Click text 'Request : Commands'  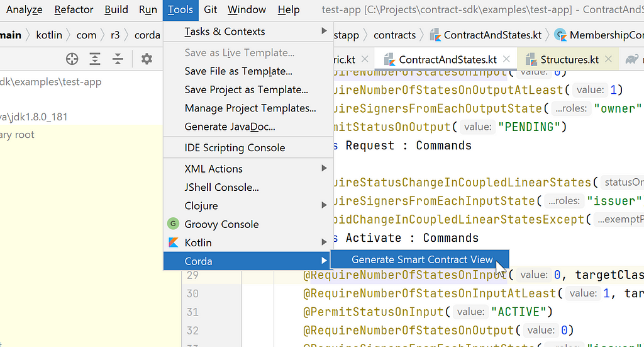(409, 145)
